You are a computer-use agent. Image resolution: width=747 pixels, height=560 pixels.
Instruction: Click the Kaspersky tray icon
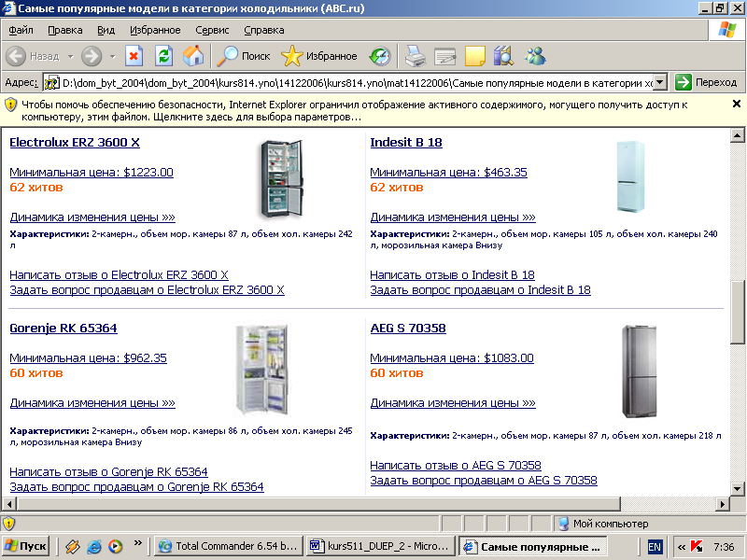pos(697,546)
